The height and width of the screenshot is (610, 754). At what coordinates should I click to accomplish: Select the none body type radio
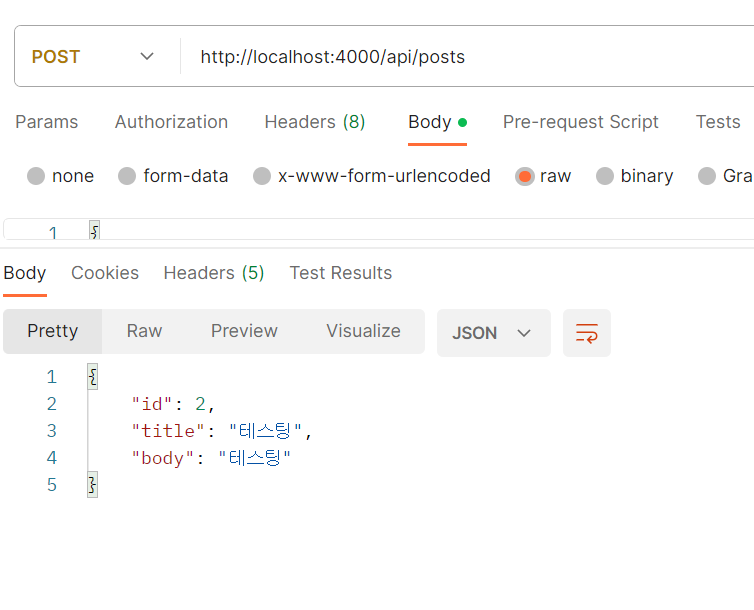click(x=36, y=176)
